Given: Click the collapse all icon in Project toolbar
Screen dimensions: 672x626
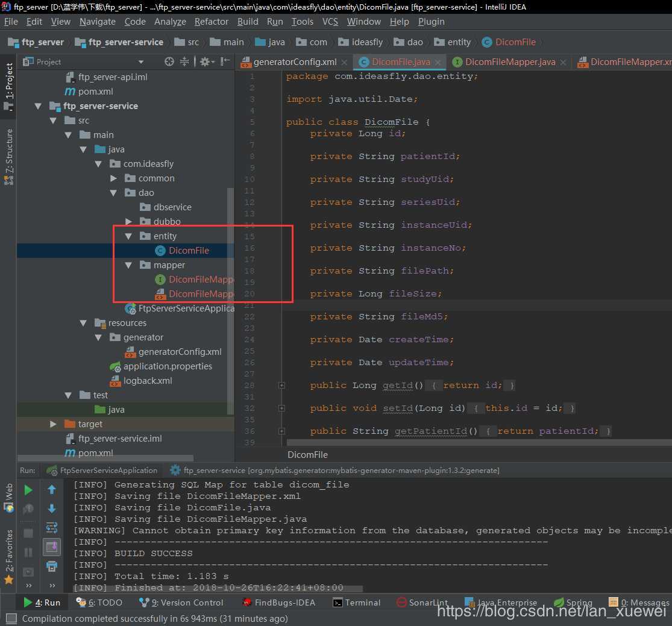Looking at the screenshot, I should [184, 61].
